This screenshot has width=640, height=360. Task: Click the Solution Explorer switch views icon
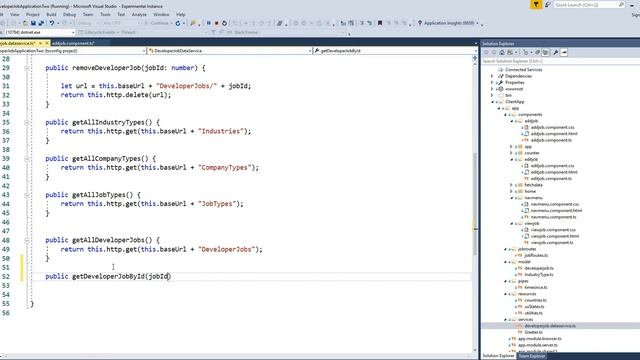510,52
